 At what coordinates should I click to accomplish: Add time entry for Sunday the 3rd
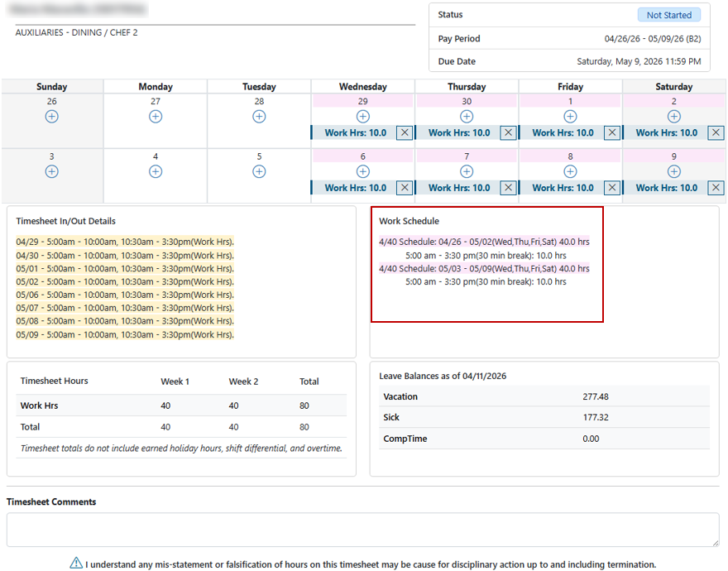[51, 171]
